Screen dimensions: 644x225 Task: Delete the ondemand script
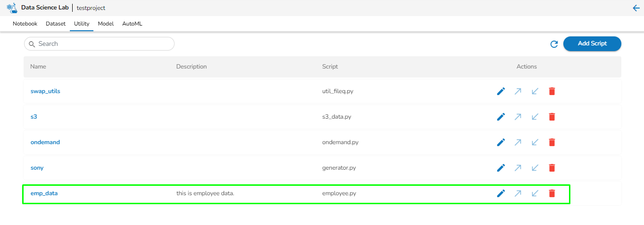point(552,142)
